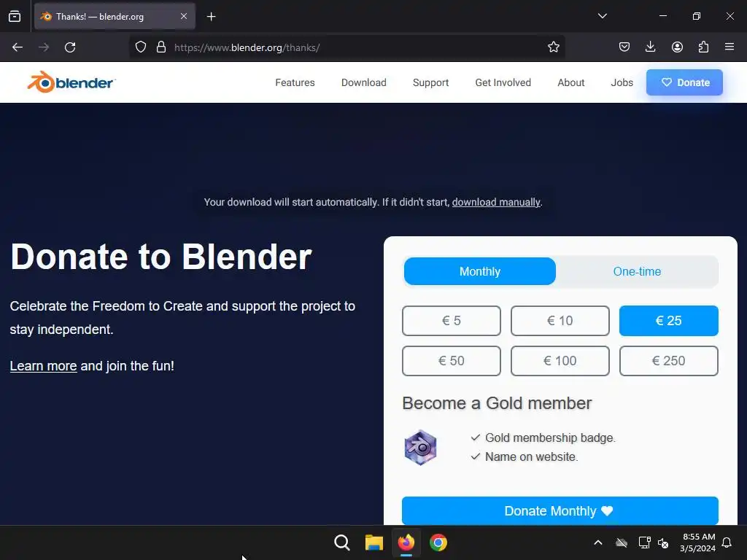The height and width of the screenshot is (560, 747).
Task: Open the Support menu item
Action: (430, 82)
